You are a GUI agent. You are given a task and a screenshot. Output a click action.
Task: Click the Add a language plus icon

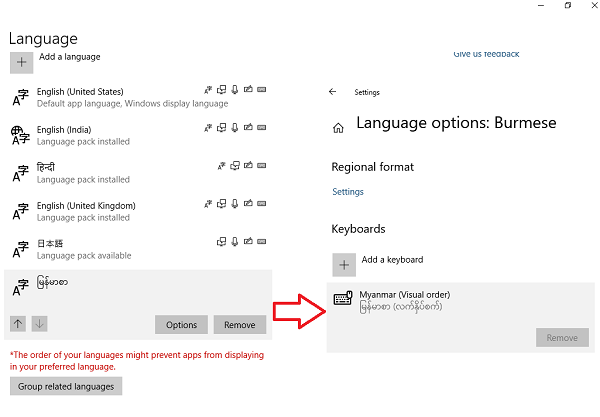coord(20,61)
